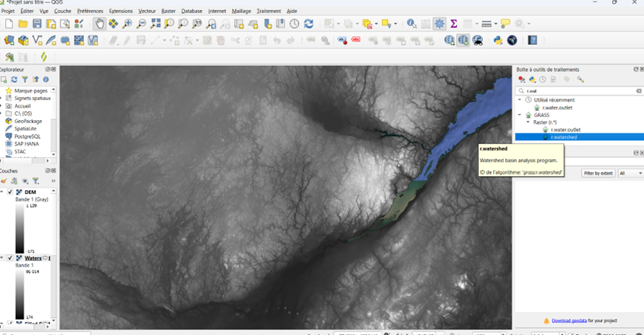Follow the Download geodata link
The width and height of the screenshot is (644, 335).
[568, 321]
